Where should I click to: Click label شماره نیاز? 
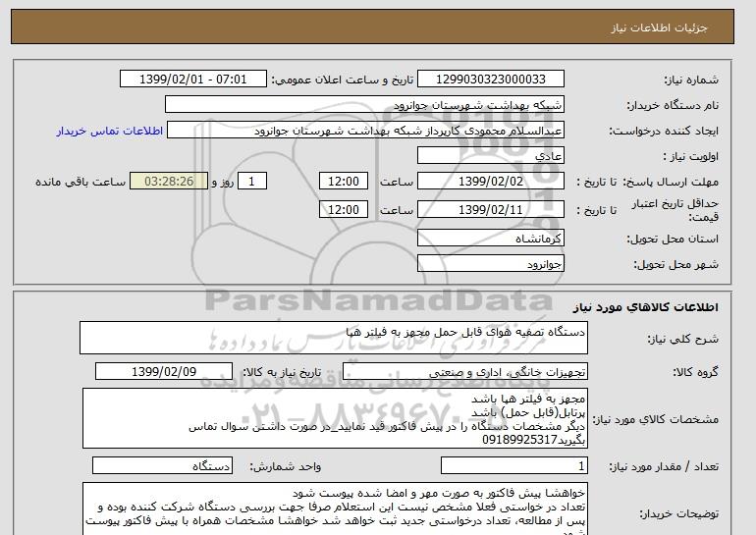tap(691, 80)
